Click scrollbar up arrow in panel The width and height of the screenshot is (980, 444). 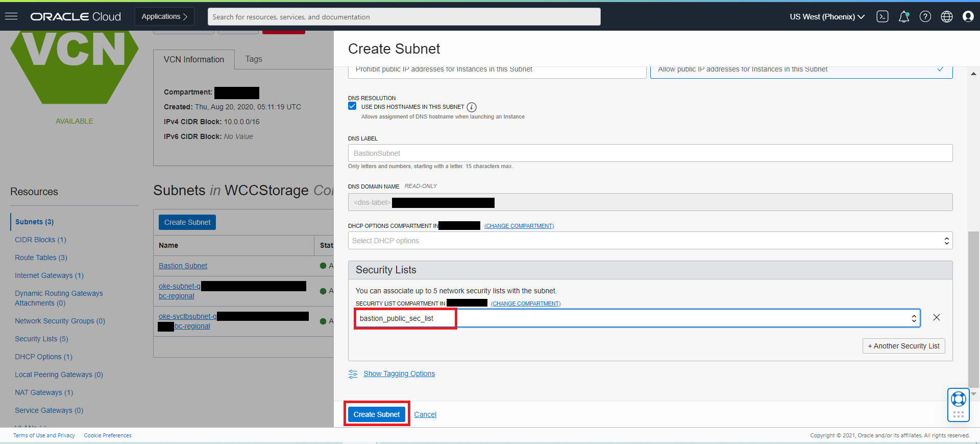tap(973, 74)
